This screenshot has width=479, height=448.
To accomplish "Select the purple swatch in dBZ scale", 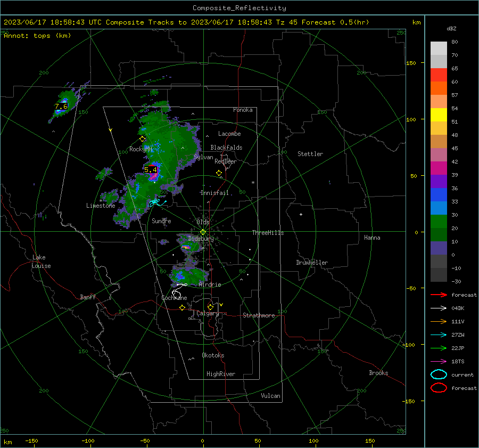I will click(439, 181).
